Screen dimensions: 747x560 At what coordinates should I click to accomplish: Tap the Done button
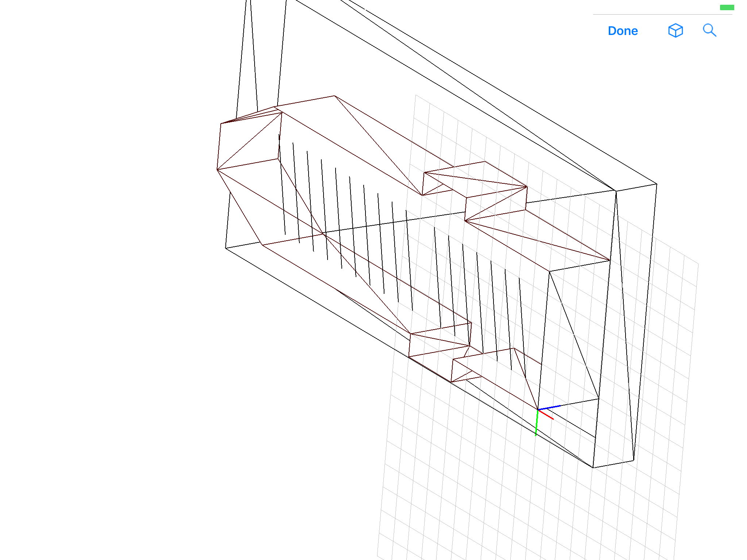tap(623, 31)
